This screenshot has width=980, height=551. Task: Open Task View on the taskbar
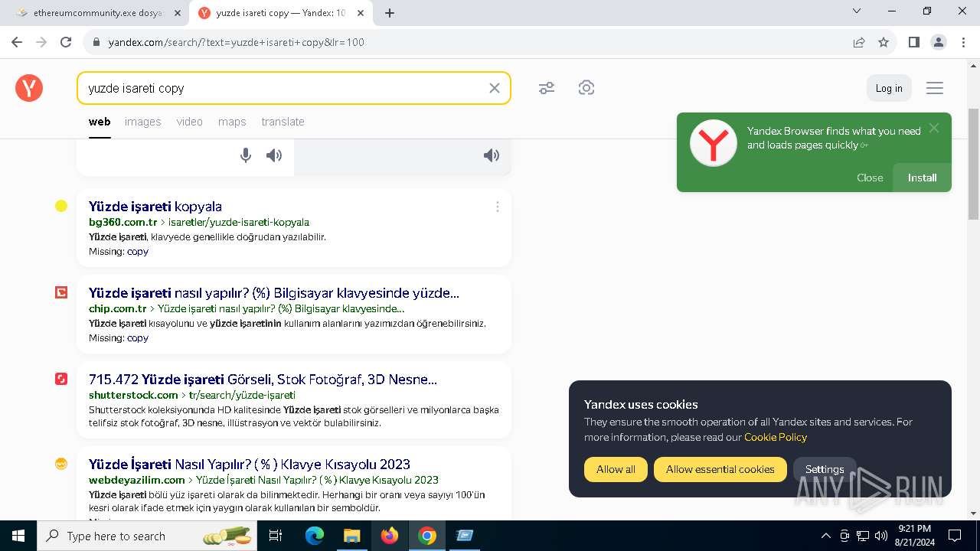[x=276, y=536]
